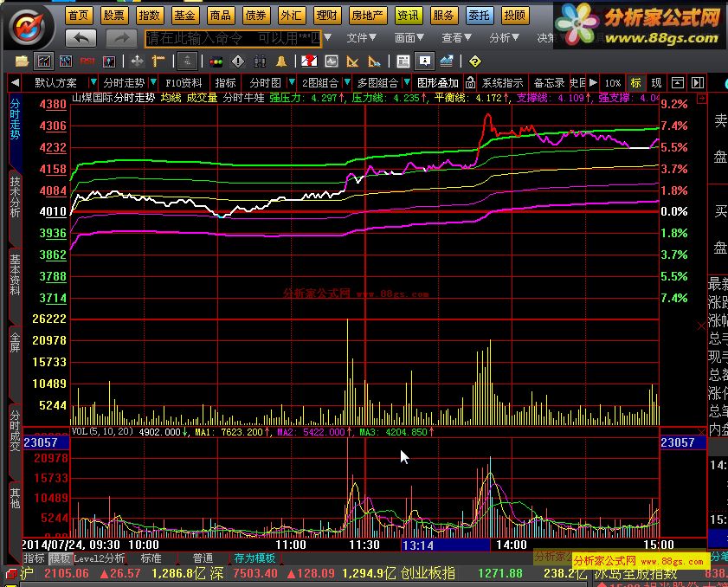Click the collapse-up window box icon
Image resolution: width=728 pixels, height=587 pixels.
click(678, 82)
